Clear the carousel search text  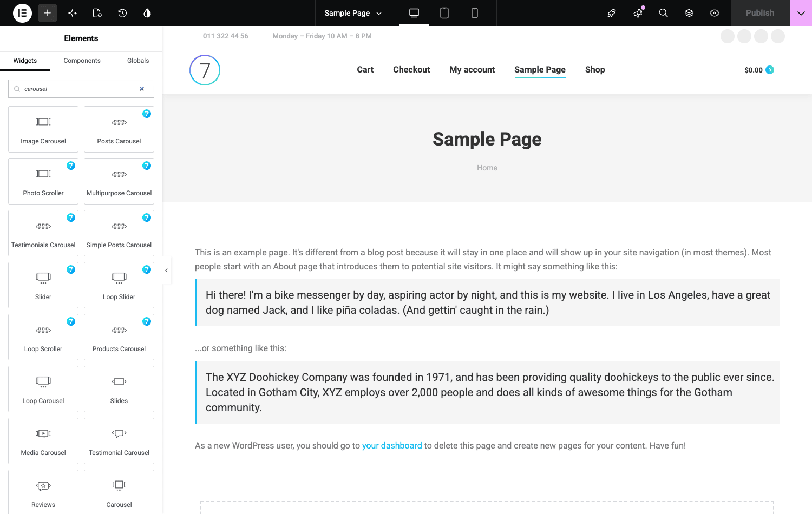[x=142, y=89]
